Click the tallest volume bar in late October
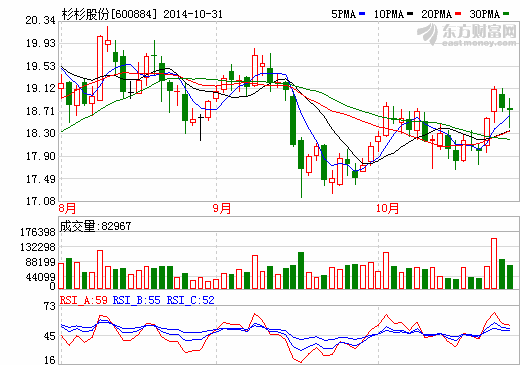Screen dimensions: 520x365 494,263
